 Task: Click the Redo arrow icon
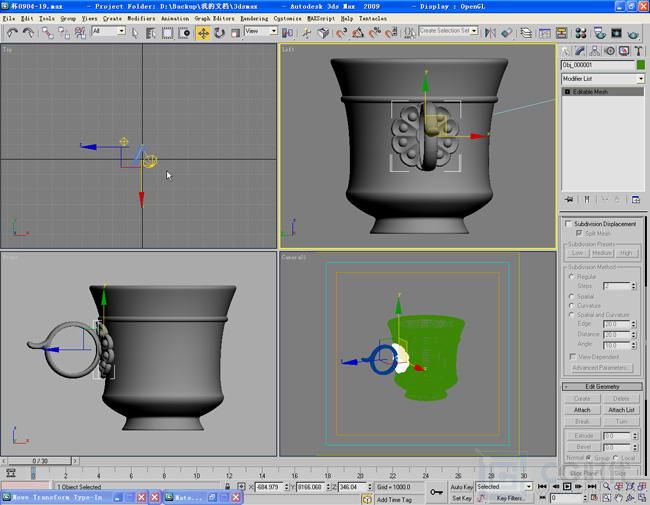tap(28, 33)
